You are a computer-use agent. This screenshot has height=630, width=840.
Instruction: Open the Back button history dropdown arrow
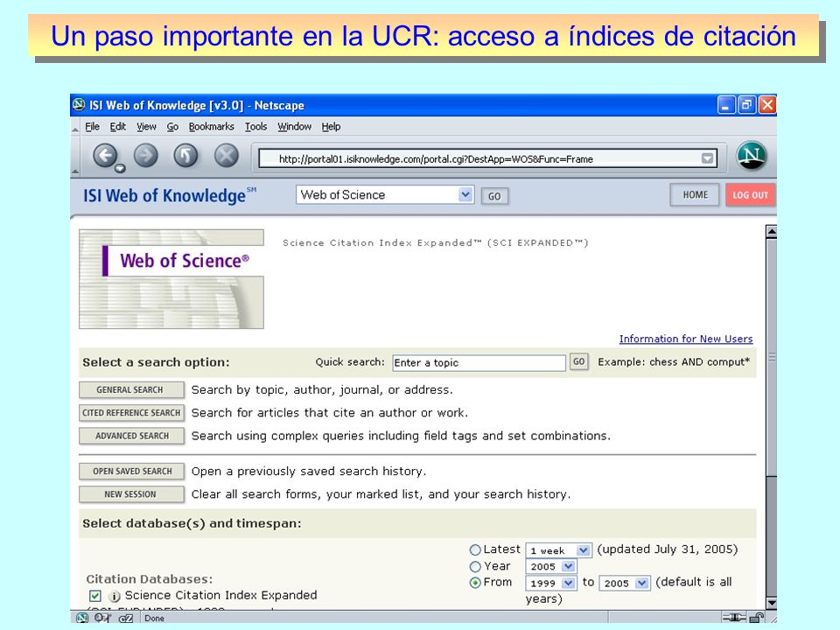point(121,169)
